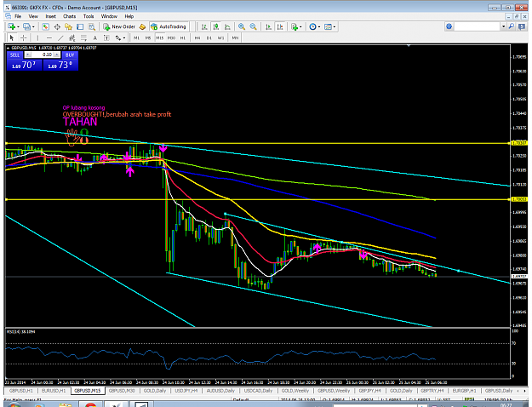
Task: Toggle the Market Watch panel icon
Action: [45, 26]
